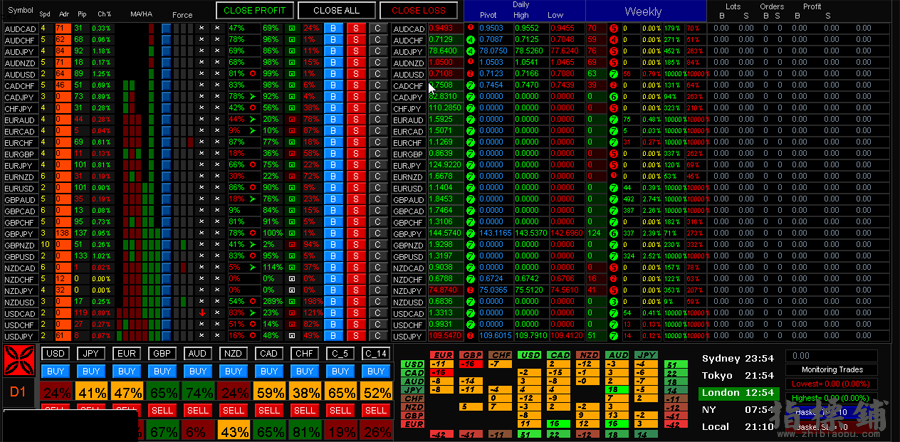
Task: Click the green arrow beside CADJPY 78%
Action: pos(253,96)
